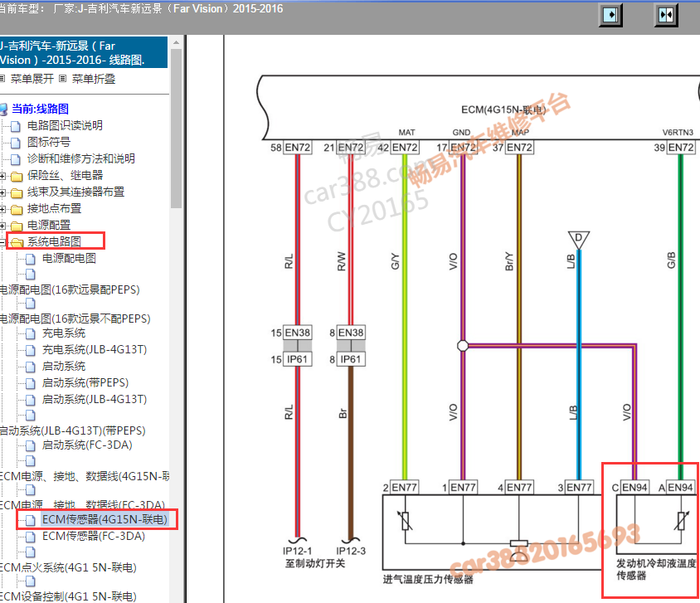Click page icon beside ECM传感器(4G15N-联电)

pyautogui.click(x=31, y=520)
